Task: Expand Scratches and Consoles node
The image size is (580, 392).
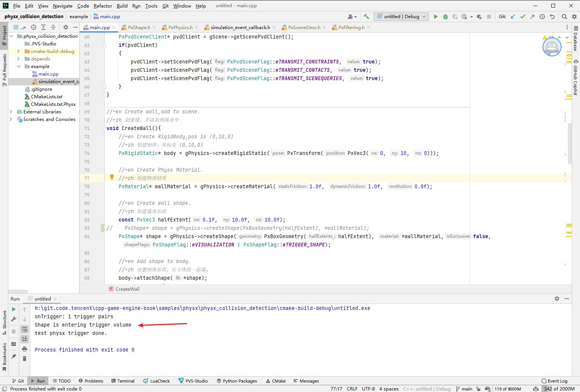Action: pos(11,119)
